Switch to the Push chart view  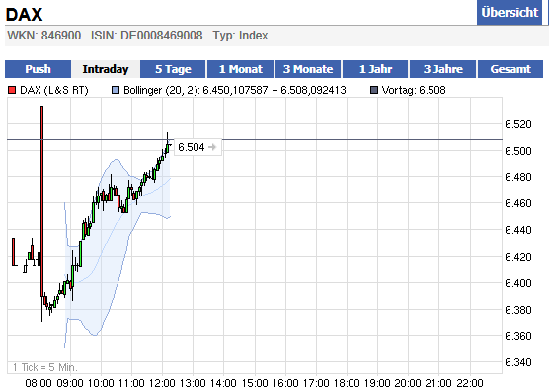[x=38, y=69]
